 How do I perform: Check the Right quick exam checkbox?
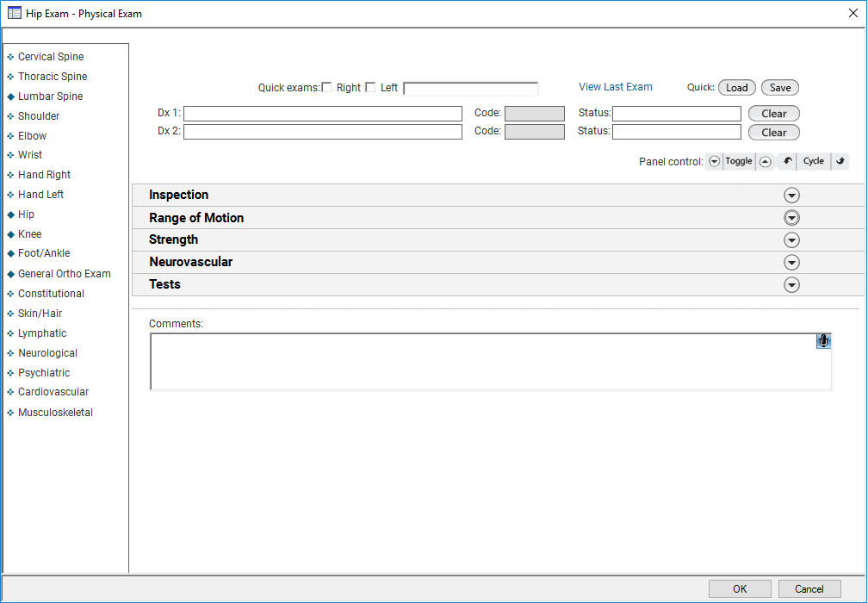tap(326, 87)
